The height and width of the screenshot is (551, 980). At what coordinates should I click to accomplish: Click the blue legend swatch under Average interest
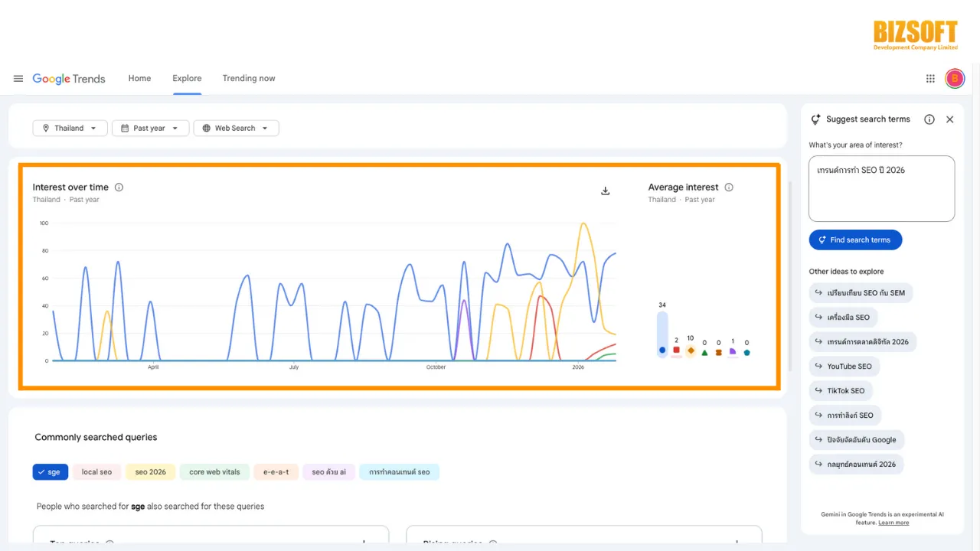coord(661,351)
